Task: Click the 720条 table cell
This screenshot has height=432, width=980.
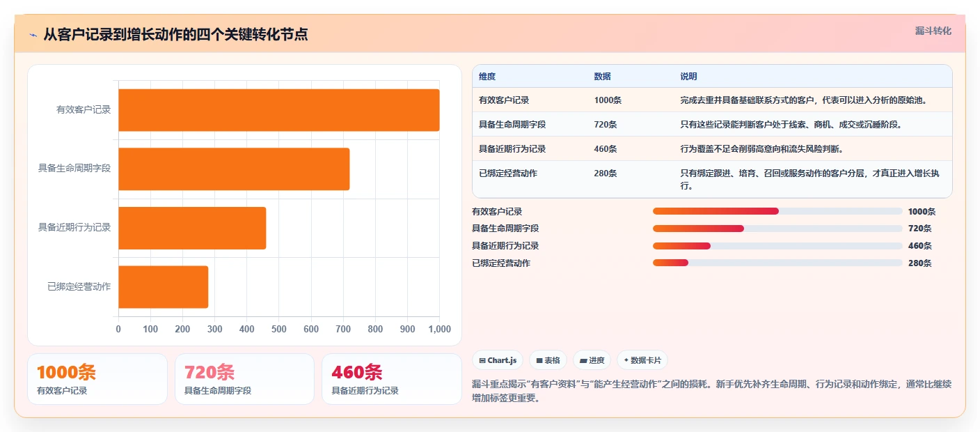Action: click(x=605, y=125)
